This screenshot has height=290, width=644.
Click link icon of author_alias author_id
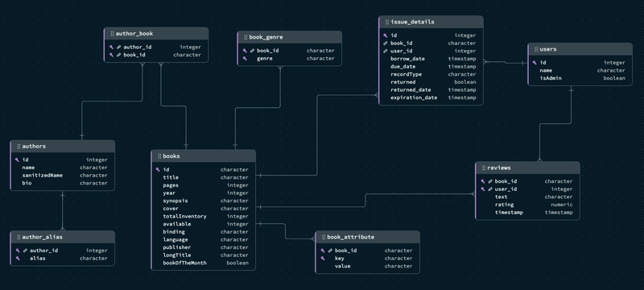coord(25,251)
